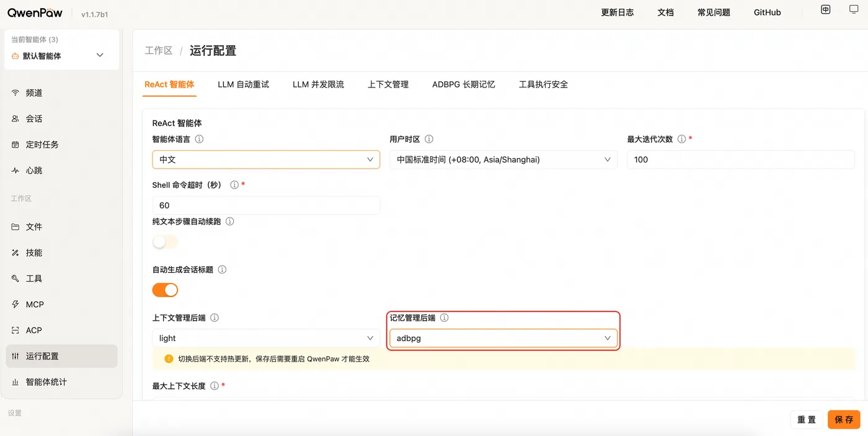Click the 重置 button
This screenshot has height=436, width=868.
click(x=807, y=419)
